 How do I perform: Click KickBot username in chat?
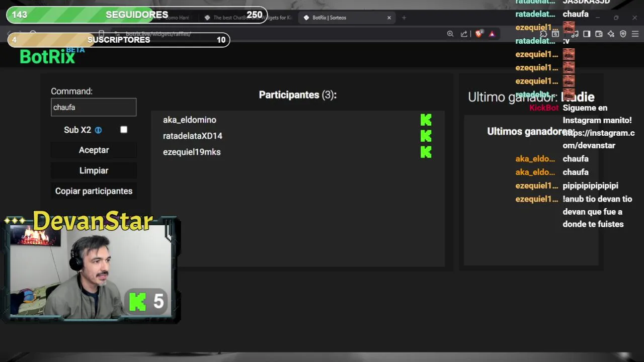point(544,108)
